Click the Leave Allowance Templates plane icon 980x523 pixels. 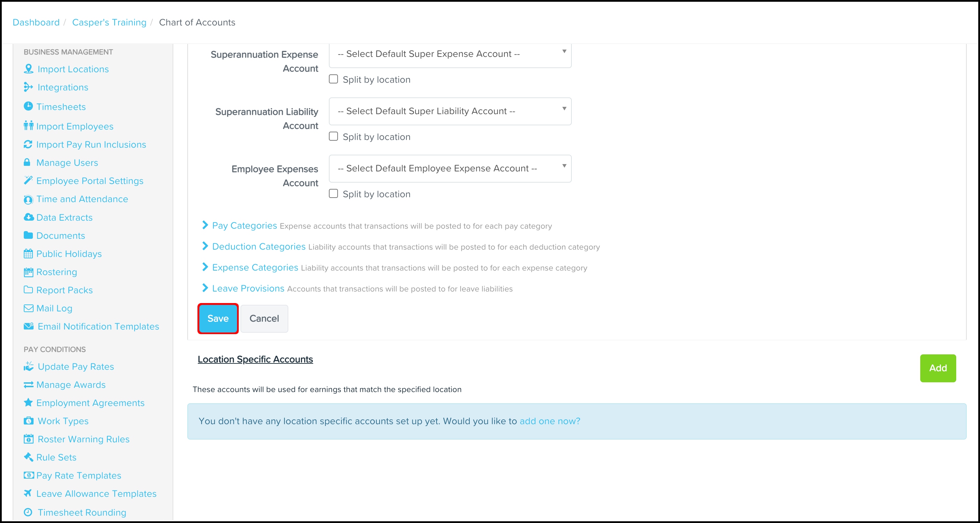click(x=28, y=493)
